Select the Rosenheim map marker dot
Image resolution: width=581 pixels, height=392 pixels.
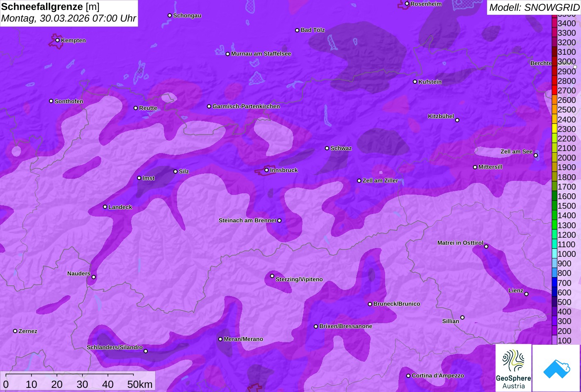pyautogui.click(x=407, y=4)
